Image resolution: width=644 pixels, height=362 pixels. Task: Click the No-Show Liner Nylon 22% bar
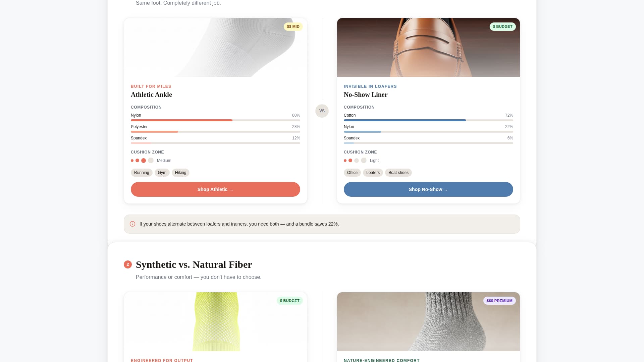pyautogui.click(x=428, y=132)
